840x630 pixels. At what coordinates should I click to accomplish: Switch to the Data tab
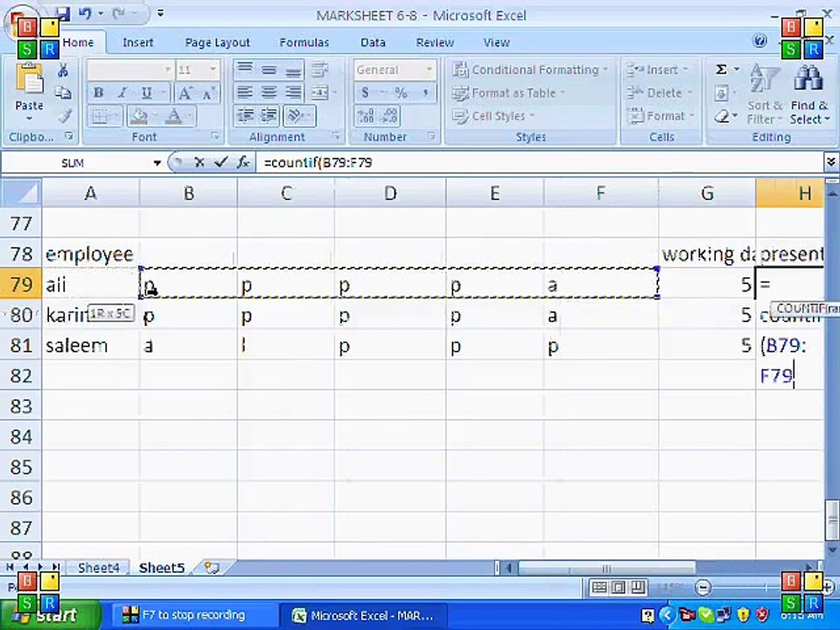373,42
